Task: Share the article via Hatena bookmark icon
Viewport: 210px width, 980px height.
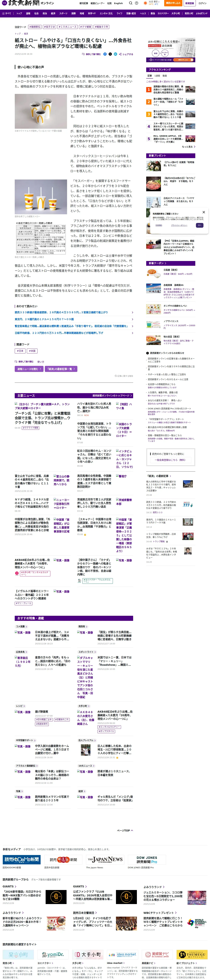Action: [115, 54]
